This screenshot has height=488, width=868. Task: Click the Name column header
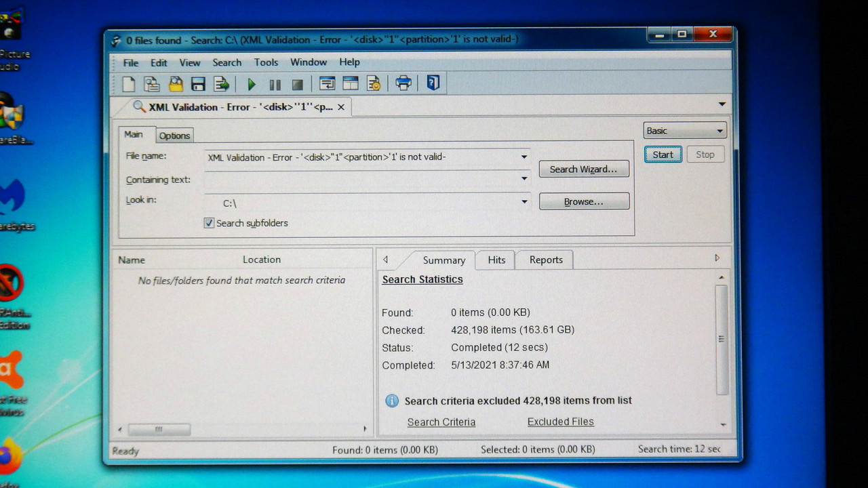pyautogui.click(x=132, y=260)
